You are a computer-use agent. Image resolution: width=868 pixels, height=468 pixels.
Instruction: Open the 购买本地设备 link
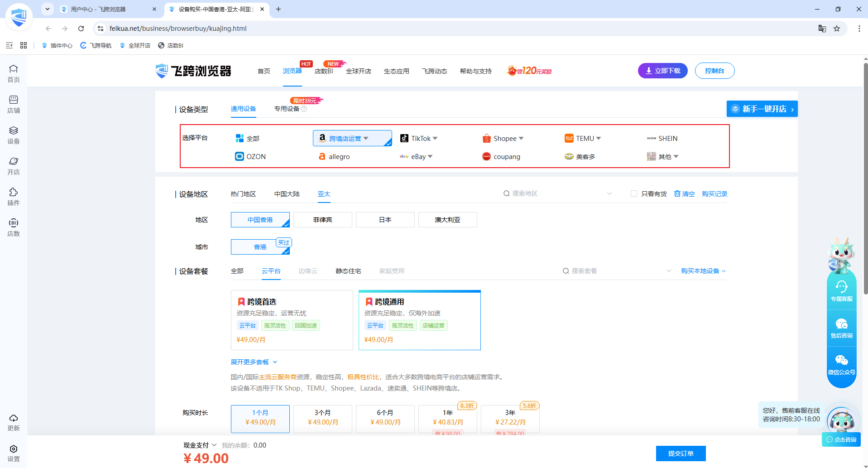pyautogui.click(x=704, y=271)
